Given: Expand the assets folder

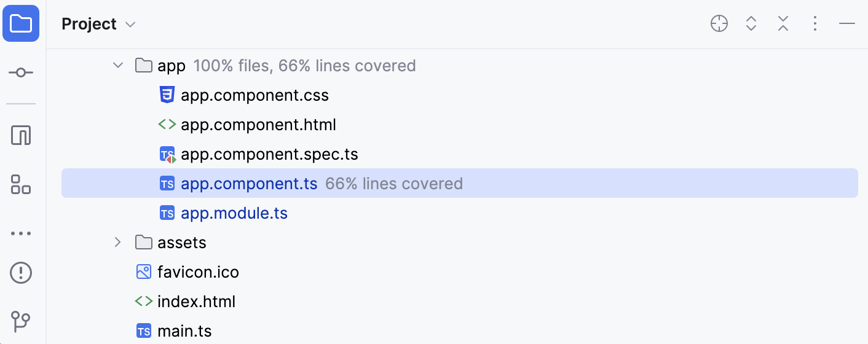Looking at the screenshot, I should point(117,242).
